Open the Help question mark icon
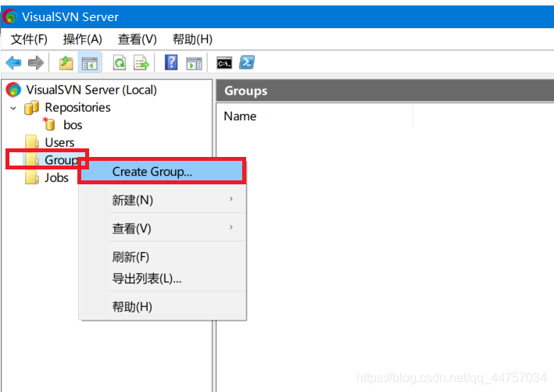Viewport: 554px width, 392px height. pos(171,62)
